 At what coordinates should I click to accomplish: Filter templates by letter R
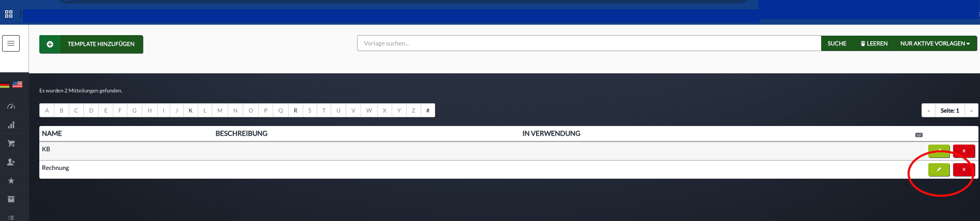(x=295, y=110)
